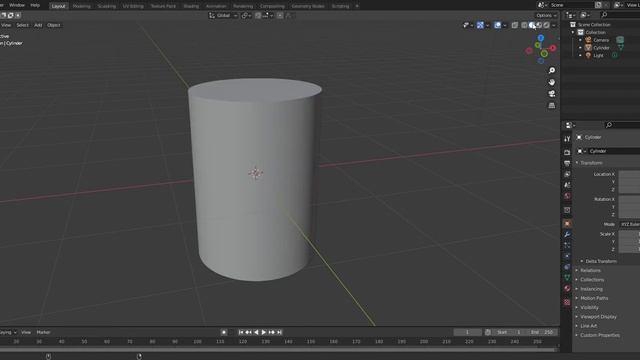This screenshot has width=640, height=360.
Task: Open the Scene properties tab
Action: [567, 185]
